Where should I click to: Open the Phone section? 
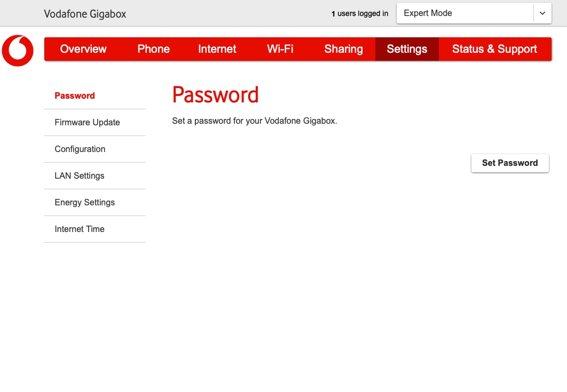click(x=153, y=49)
